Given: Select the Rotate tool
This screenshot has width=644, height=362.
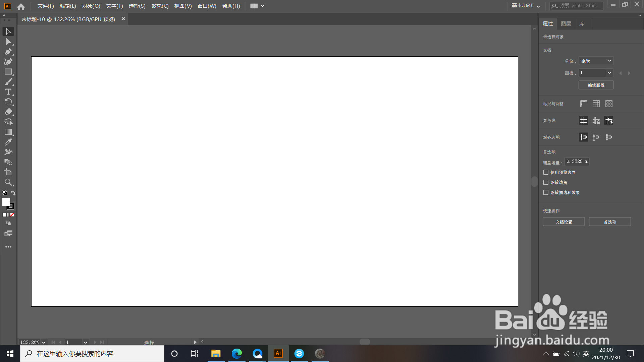Looking at the screenshot, I should (8, 102).
